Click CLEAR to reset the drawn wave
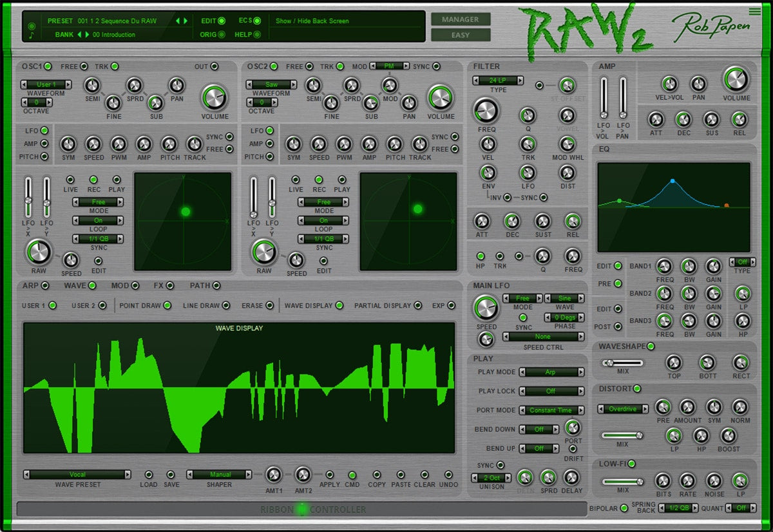 pos(424,475)
